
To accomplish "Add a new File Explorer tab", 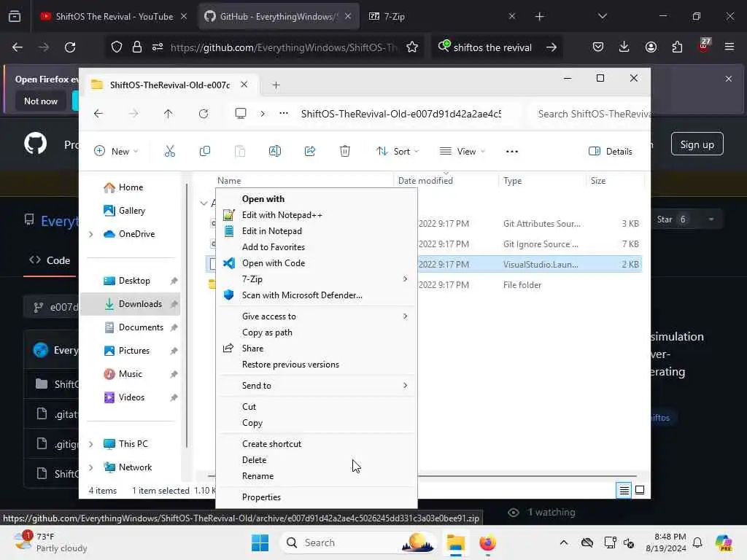I will 276,85.
